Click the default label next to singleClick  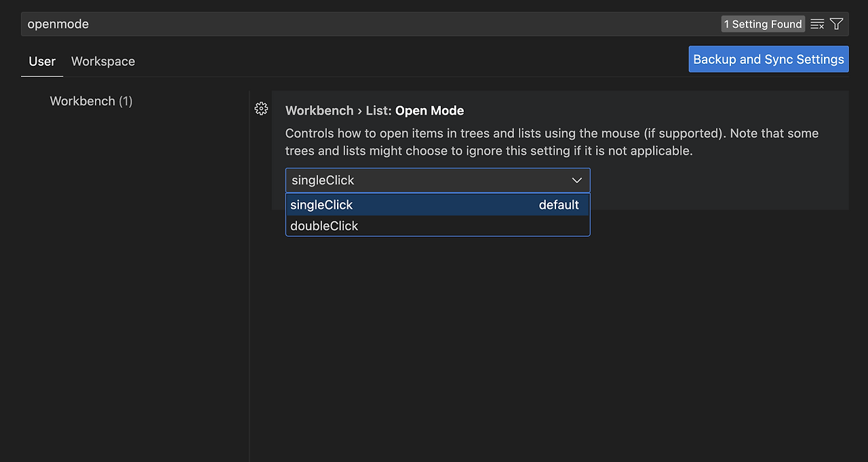(559, 204)
